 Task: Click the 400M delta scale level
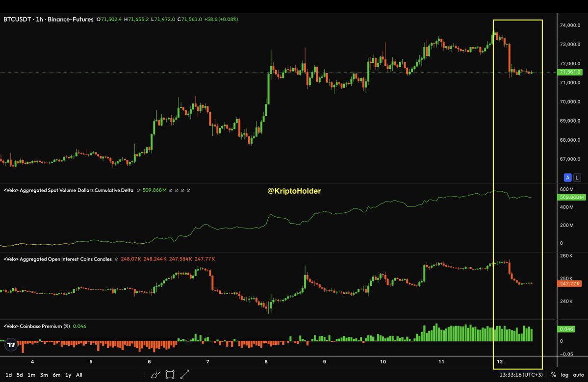click(x=566, y=207)
